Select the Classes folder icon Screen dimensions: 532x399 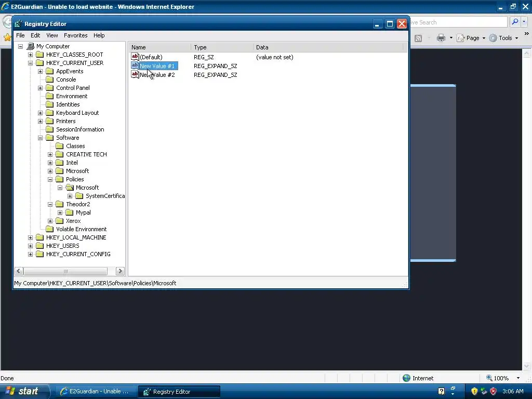point(59,146)
